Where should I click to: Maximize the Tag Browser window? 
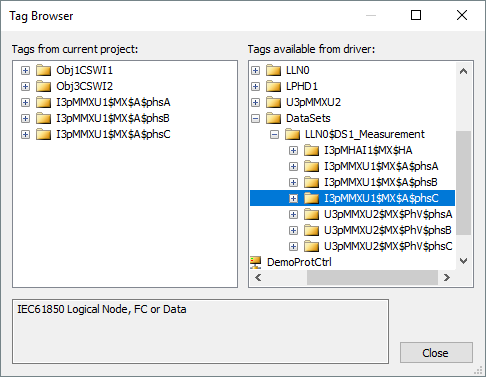[x=416, y=15]
